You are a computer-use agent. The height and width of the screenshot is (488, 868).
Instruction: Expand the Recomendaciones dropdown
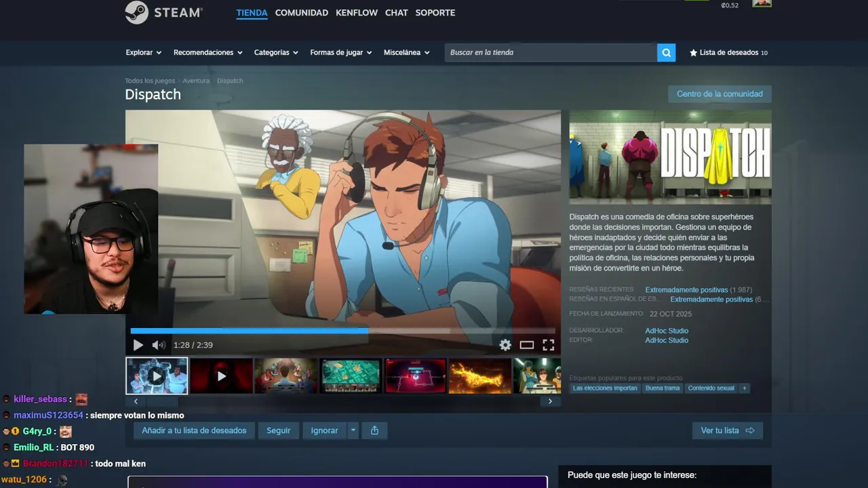click(208, 52)
